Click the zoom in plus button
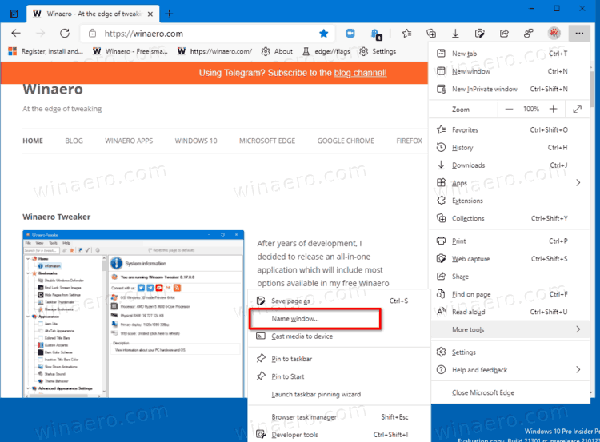The height and width of the screenshot is (442, 600). coord(553,108)
